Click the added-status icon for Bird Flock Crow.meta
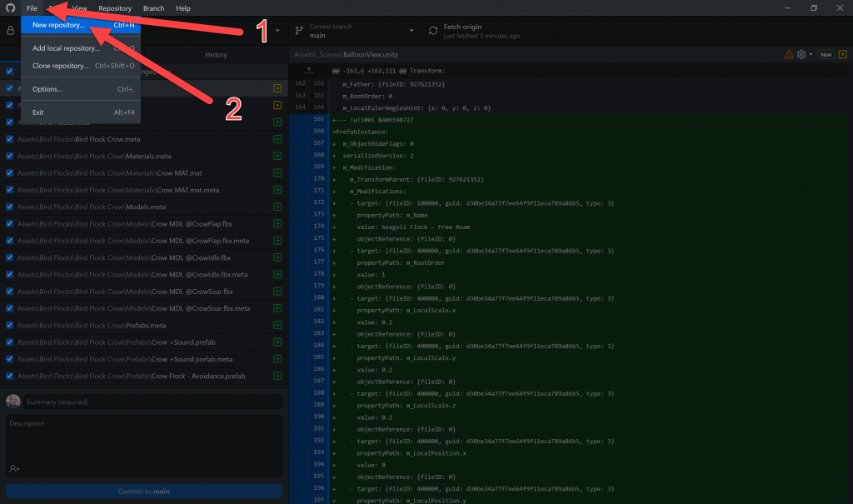The height and width of the screenshot is (504, 853). [x=277, y=139]
